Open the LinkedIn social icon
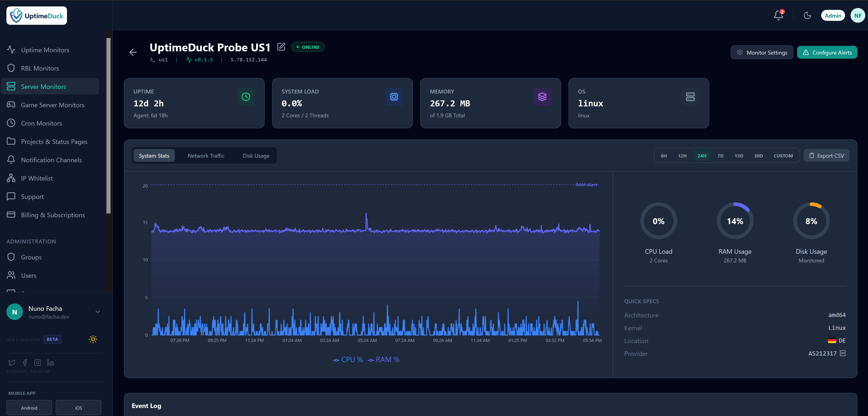 coord(50,363)
